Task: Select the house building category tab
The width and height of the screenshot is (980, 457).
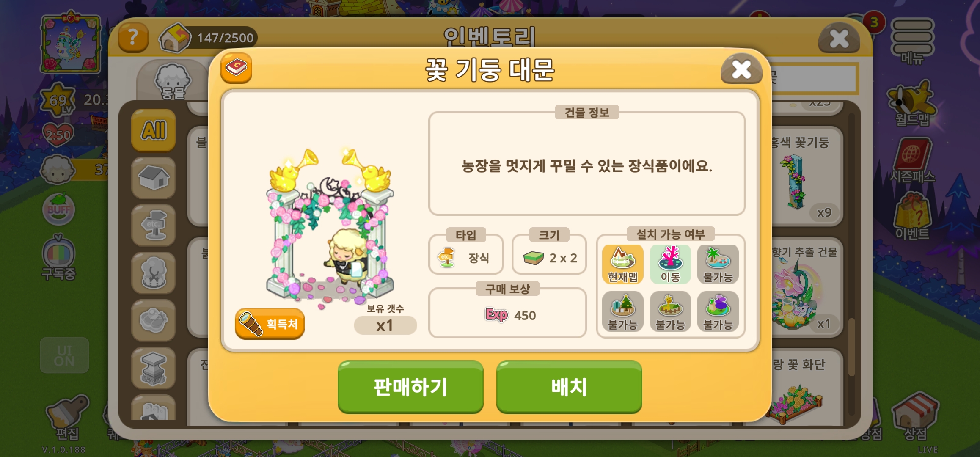Action: coord(154,178)
